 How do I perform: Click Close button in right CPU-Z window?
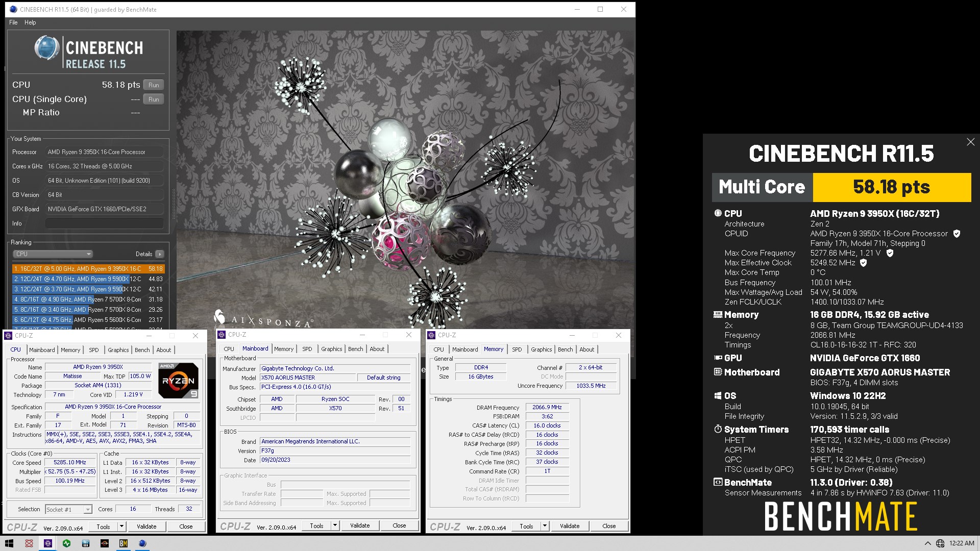click(609, 526)
